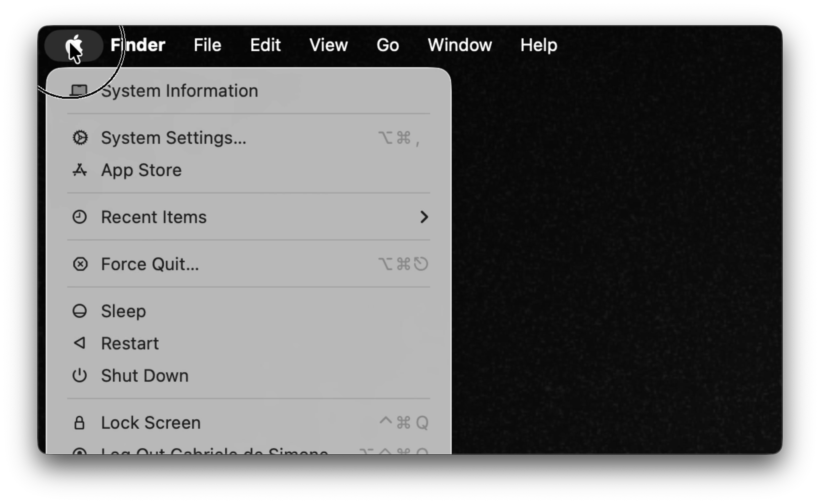Click the App Store icon

[x=80, y=170]
